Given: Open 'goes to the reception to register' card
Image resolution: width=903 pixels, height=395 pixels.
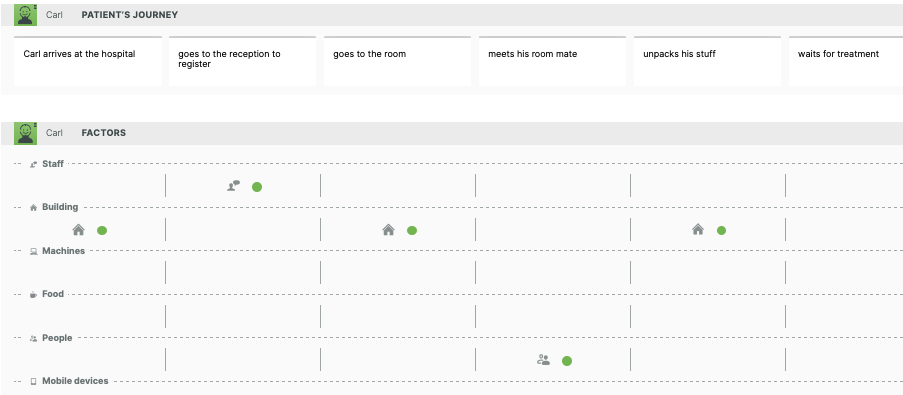Looking at the screenshot, I should click(x=242, y=61).
